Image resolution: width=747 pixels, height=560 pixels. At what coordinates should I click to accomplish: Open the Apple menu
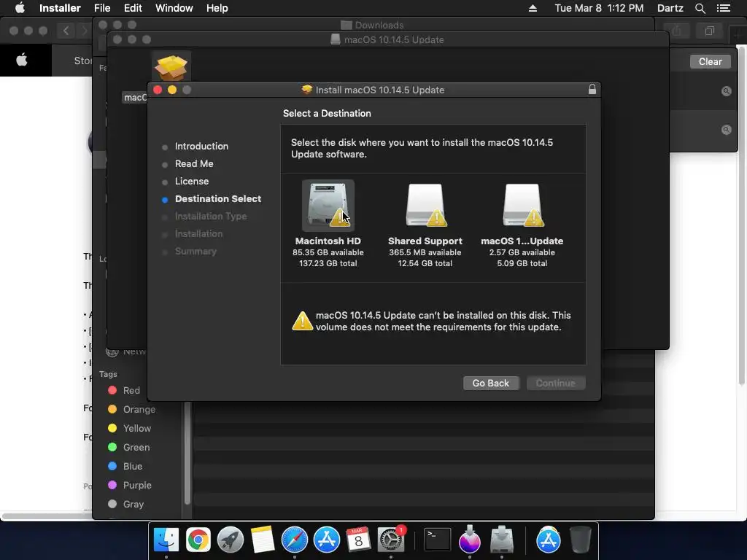20,8
